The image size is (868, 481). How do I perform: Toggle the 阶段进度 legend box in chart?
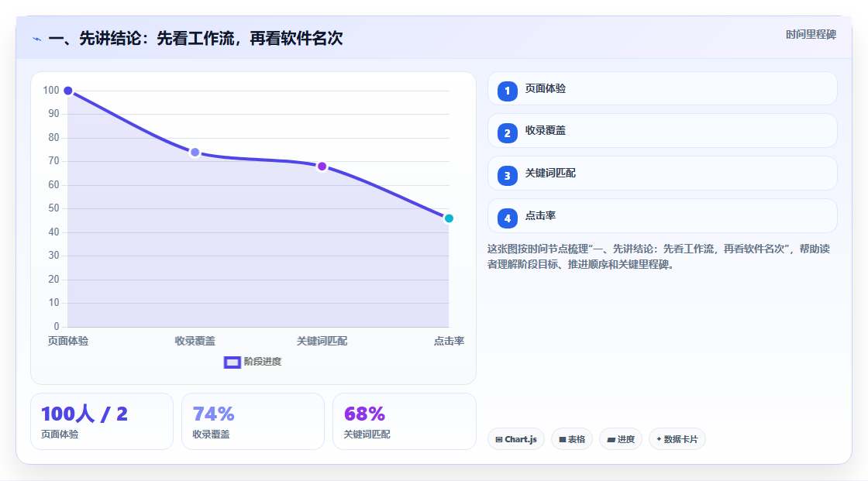pyautogui.click(x=232, y=362)
